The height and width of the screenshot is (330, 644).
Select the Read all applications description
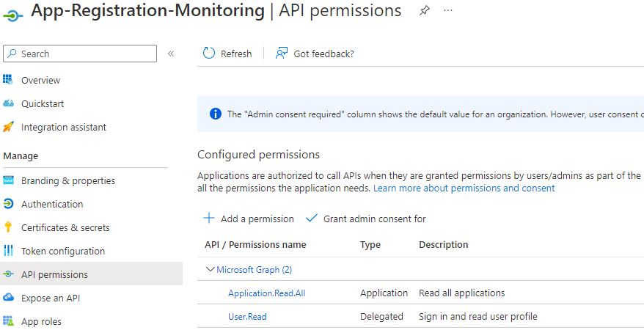461,293
